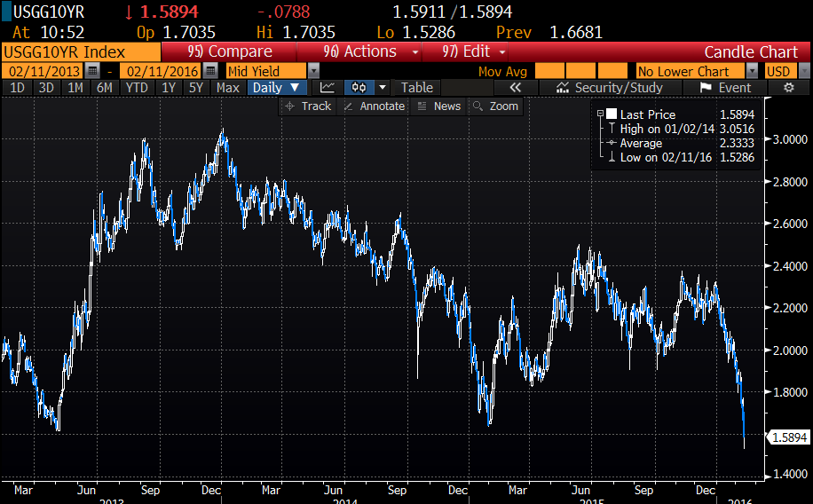The image size is (813, 504).
Task: Collapse the Last Price legend tree
Action: point(601,114)
